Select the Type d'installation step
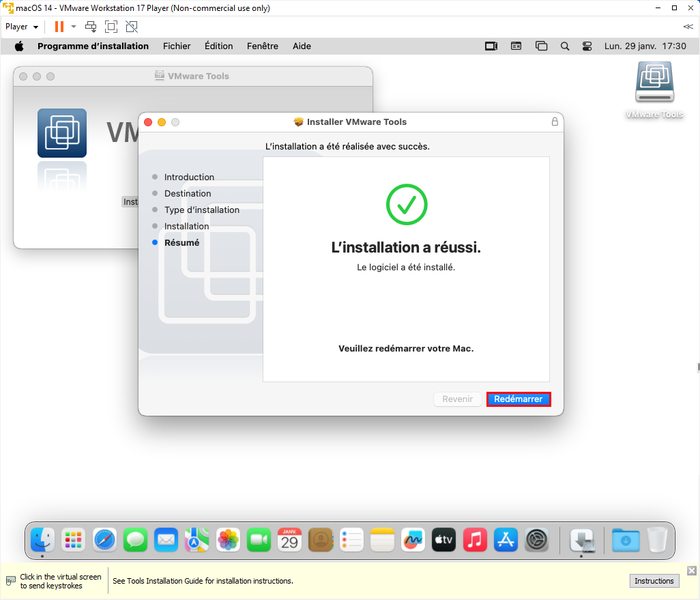The image size is (700, 600). (x=202, y=210)
